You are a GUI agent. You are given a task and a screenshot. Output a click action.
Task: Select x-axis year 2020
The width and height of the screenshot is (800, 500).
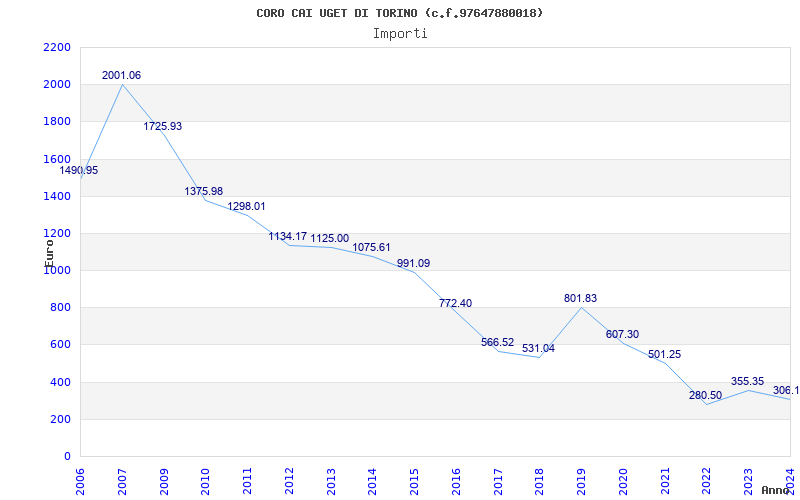(623, 482)
